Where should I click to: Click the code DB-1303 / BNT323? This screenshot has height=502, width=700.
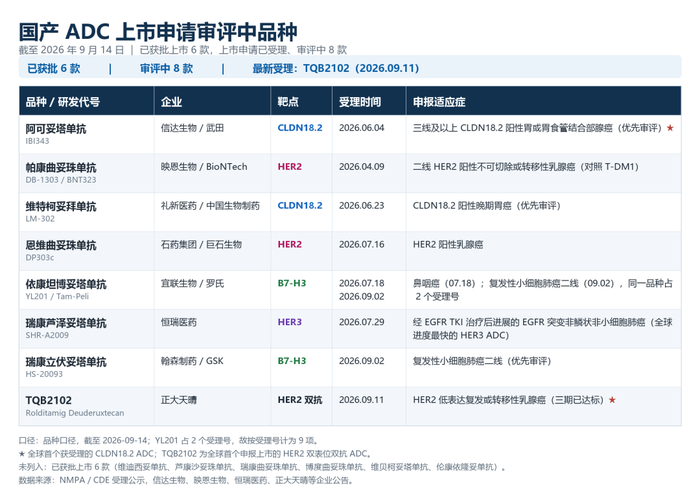click(x=61, y=180)
